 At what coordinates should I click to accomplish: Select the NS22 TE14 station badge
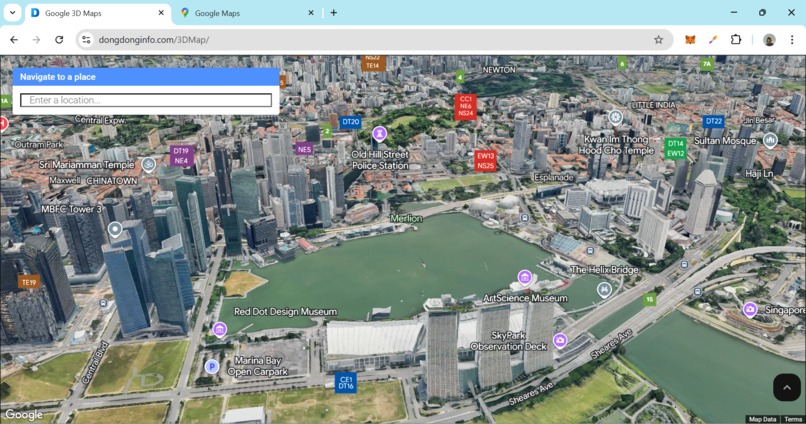373,62
